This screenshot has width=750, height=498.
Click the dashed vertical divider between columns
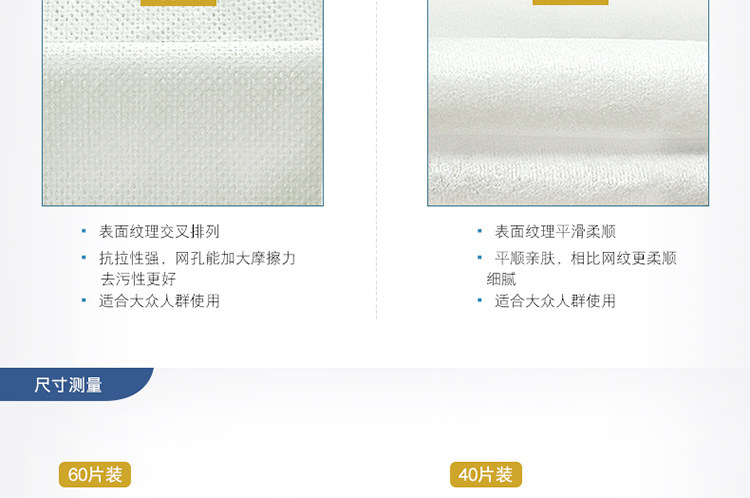click(376, 159)
